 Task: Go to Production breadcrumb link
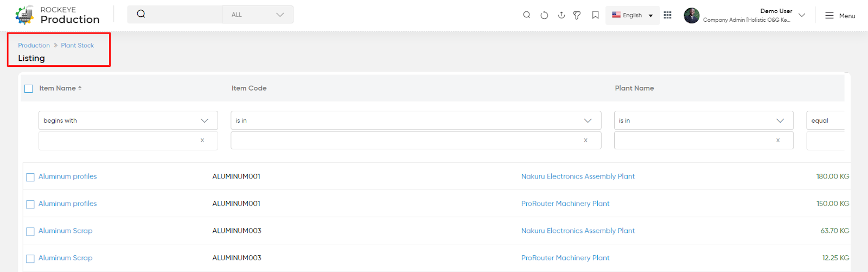pyautogui.click(x=34, y=46)
